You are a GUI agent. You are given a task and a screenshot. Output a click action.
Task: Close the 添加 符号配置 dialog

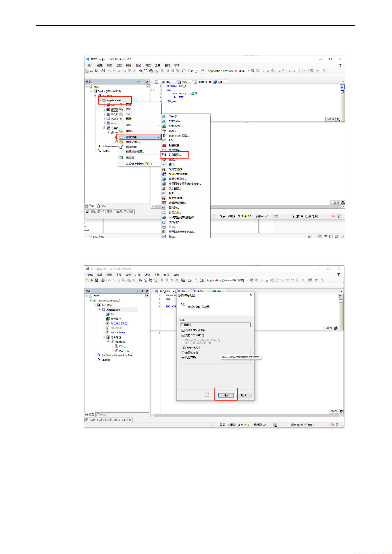[251, 295]
